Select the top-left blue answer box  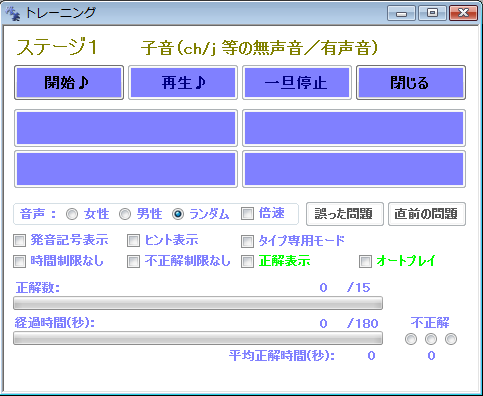coord(126,128)
